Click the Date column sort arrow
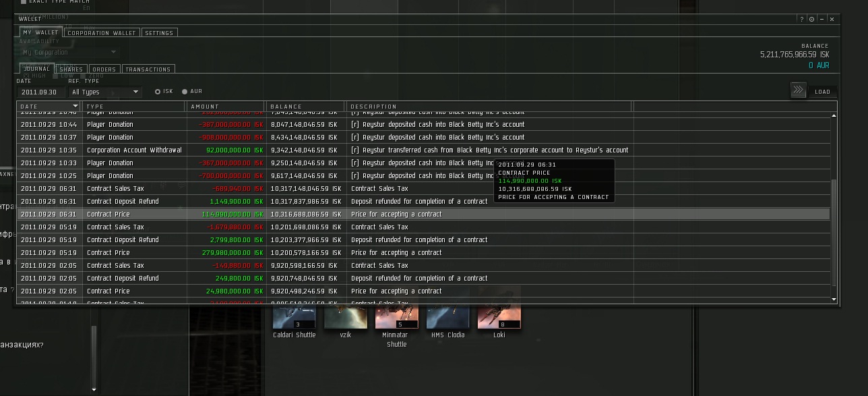Screen dimensions: 868x396 click(x=75, y=107)
